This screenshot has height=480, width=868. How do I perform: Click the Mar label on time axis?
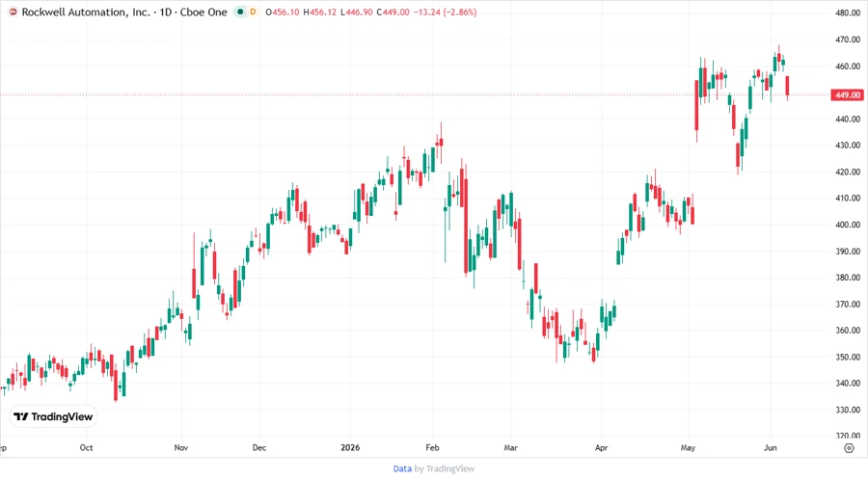[x=510, y=447]
